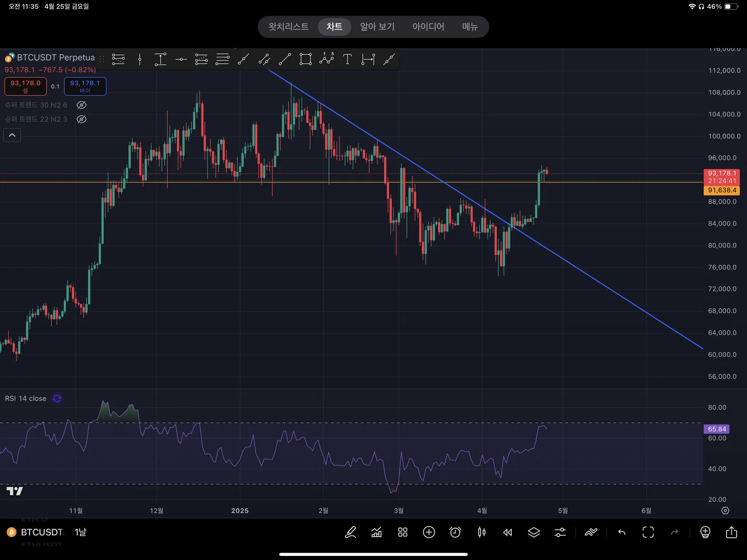Image resolution: width=747 pixels, height=560 pixels.
Task: Activate the text annotation tool
Action: coord(347,60)
